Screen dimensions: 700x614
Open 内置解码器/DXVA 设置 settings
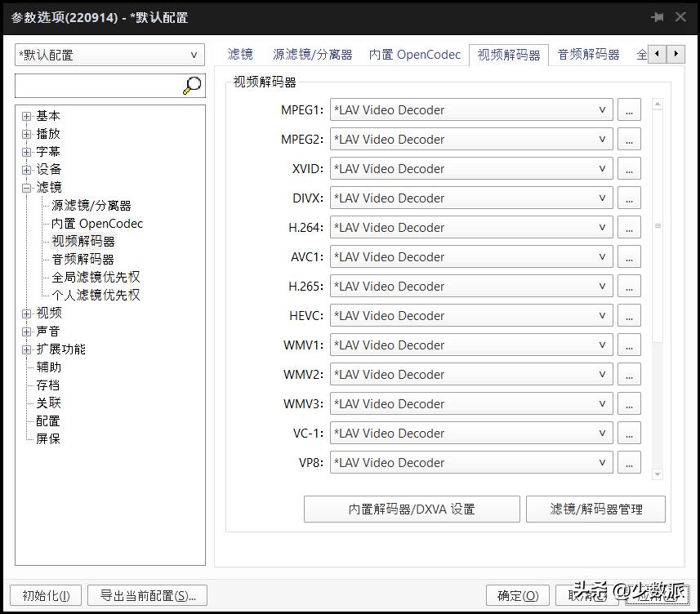pos(412,509)
